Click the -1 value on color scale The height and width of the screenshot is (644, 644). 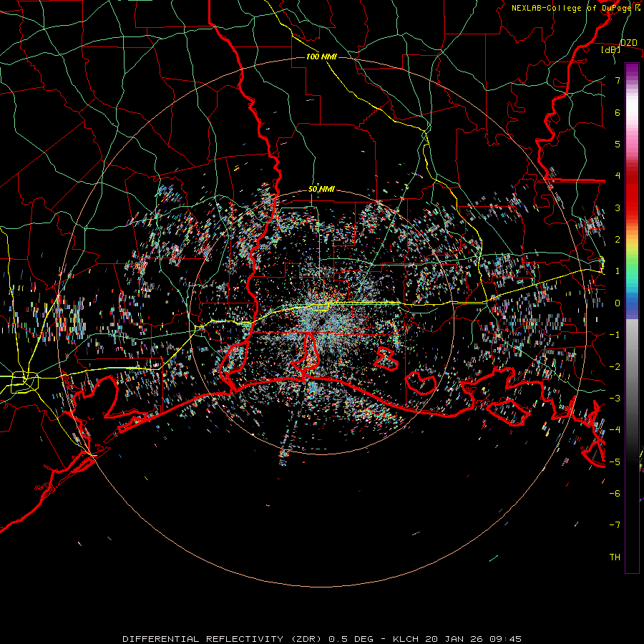pos(615,335)
